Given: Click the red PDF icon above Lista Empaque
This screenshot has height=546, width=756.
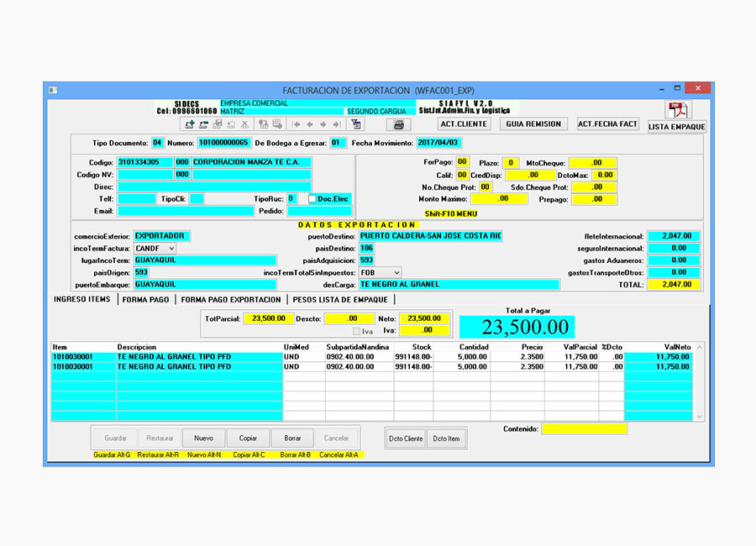Looking at the screenshot, I should pyautogui.click(x=677, y=110).
